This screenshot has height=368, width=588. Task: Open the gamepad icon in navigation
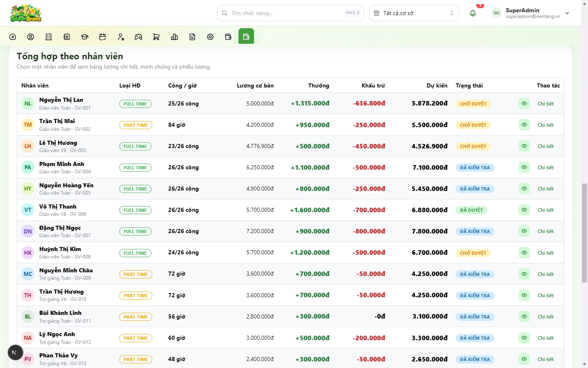[138, 37]
